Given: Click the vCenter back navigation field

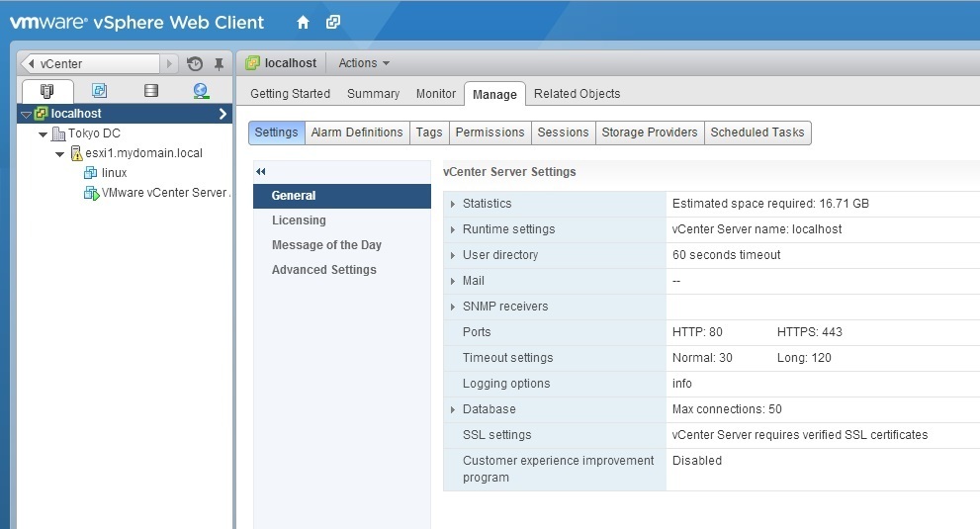Looking at the screenshot, I should click(97, 63).
